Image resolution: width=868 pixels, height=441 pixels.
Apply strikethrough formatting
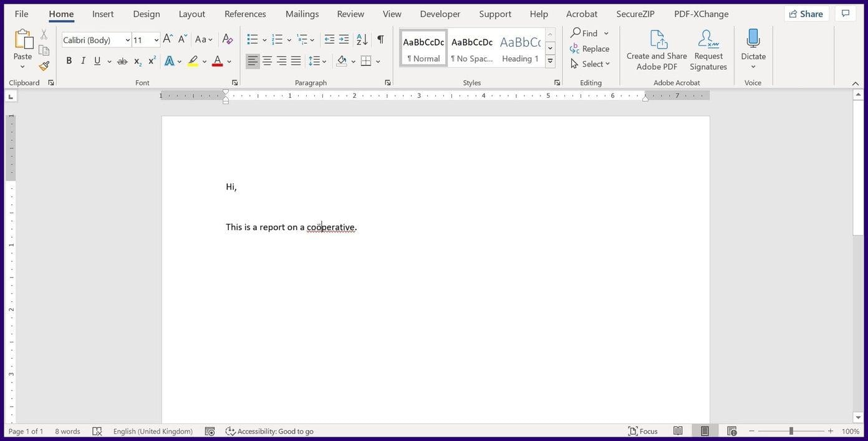click(x=122, y=61)
